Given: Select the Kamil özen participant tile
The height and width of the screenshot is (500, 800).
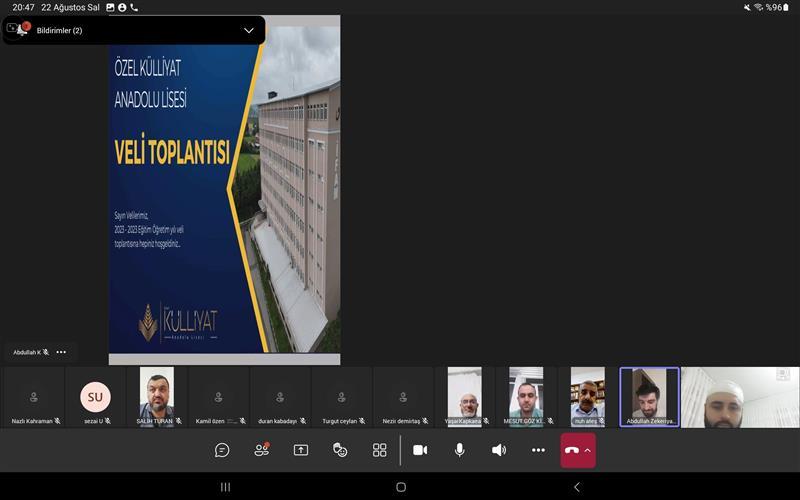Looking at the screenshot, I should click(218, 397).
